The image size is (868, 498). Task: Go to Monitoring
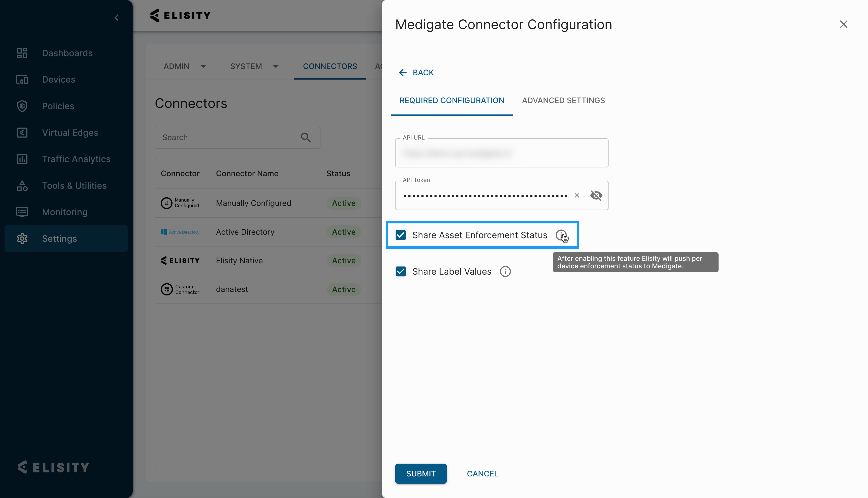tap(65, 212)
